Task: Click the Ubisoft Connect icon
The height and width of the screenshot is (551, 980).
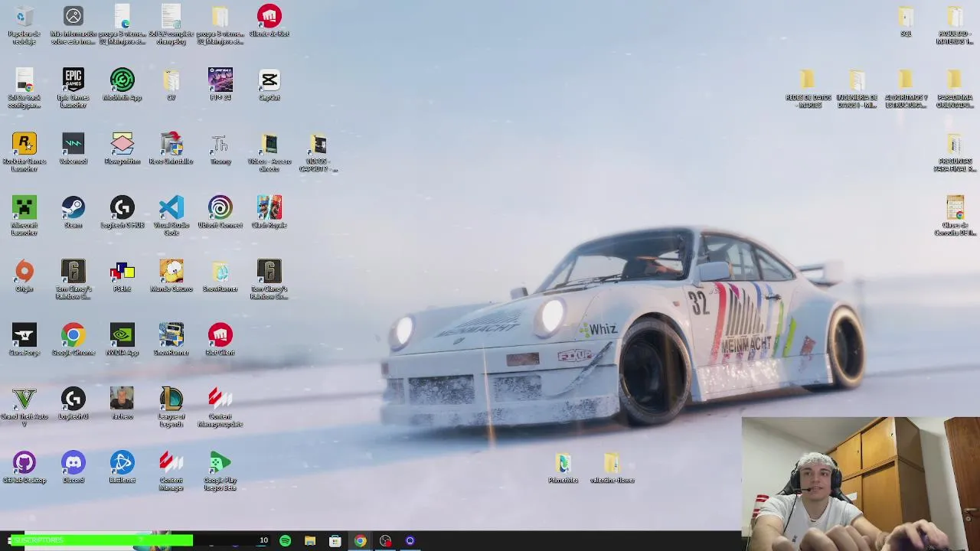Action: tap(220, 213)
